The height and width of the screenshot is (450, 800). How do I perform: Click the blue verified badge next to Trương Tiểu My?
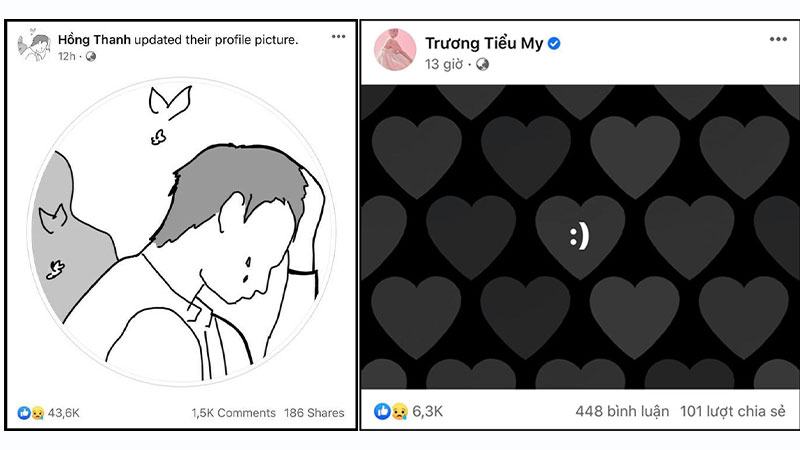point(554,44)
